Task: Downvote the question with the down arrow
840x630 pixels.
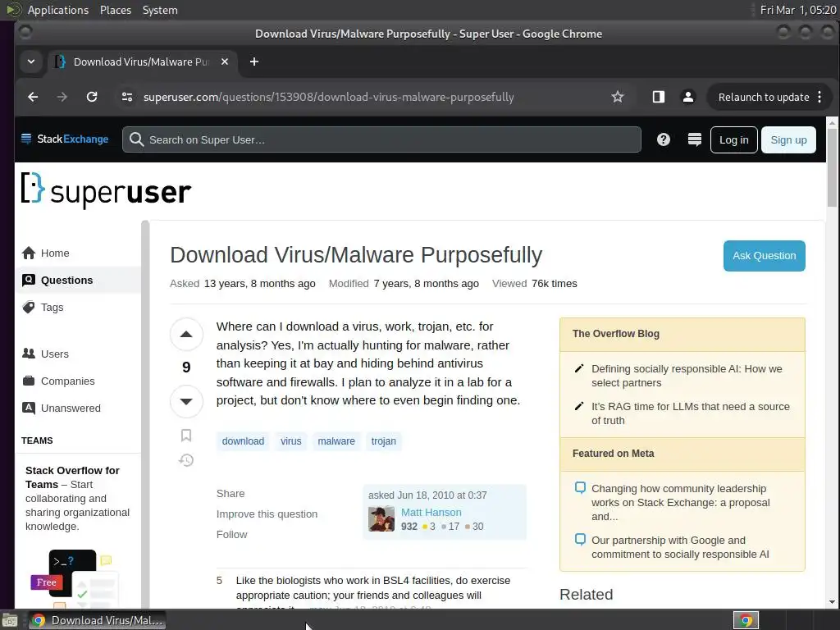Action: (x=186, y=400)
